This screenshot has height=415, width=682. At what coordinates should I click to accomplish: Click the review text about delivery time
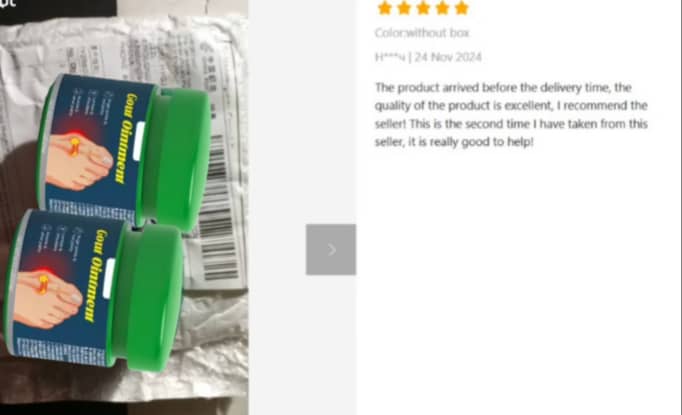512,114
